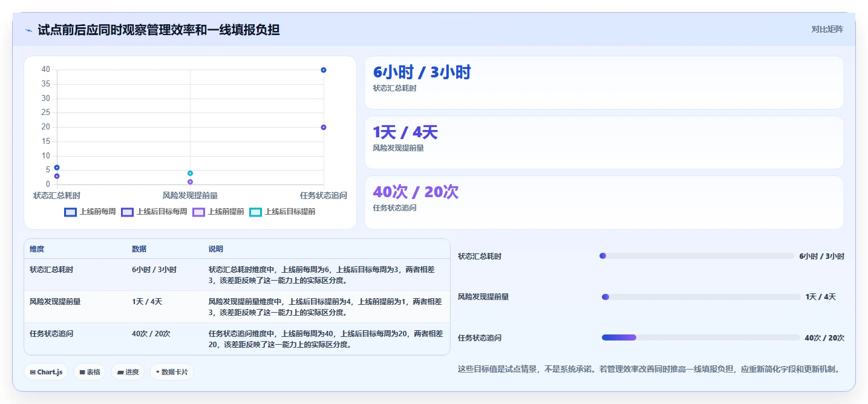This screenshot has height=404, width=868.
Task: Click the 说明 column header
Action: pyautogui.click(x=216, y=249)
